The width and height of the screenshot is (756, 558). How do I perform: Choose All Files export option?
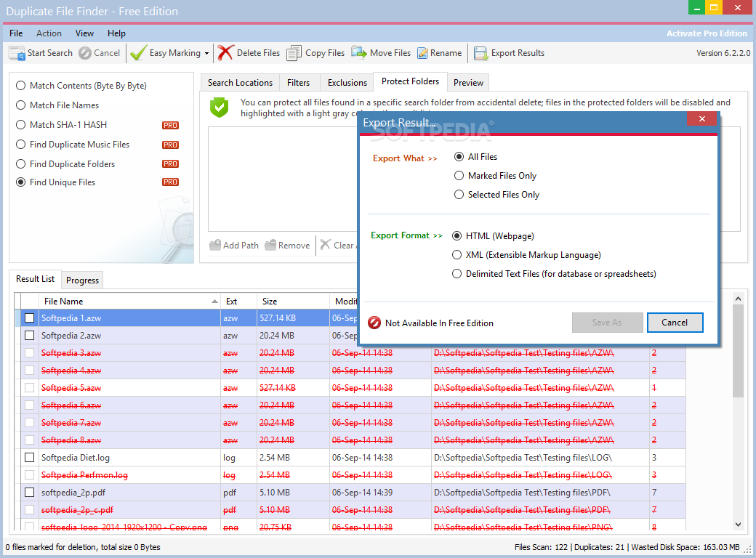pyautogui.click(x=459, y=157)
